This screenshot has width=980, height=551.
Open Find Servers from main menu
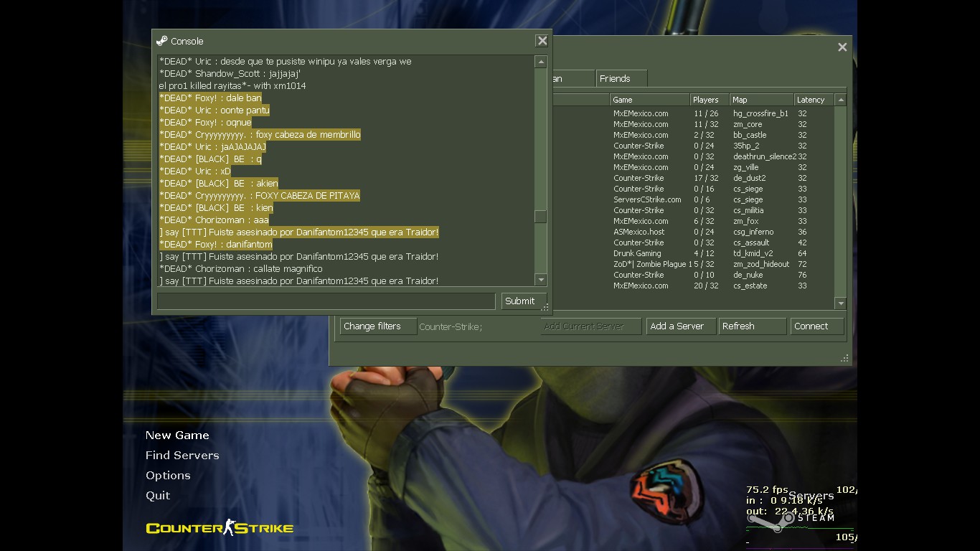click(x=182, y=456)
